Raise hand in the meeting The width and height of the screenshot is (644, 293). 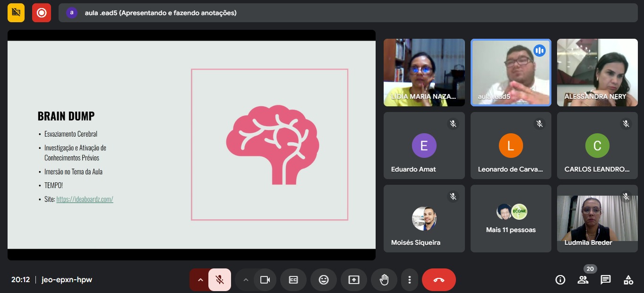click(x=384, y=280)
